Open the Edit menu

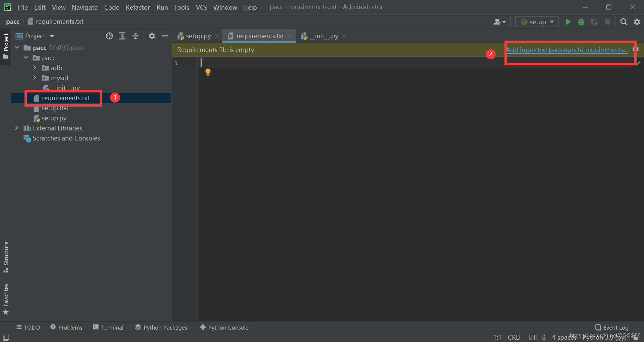[40, 7]
